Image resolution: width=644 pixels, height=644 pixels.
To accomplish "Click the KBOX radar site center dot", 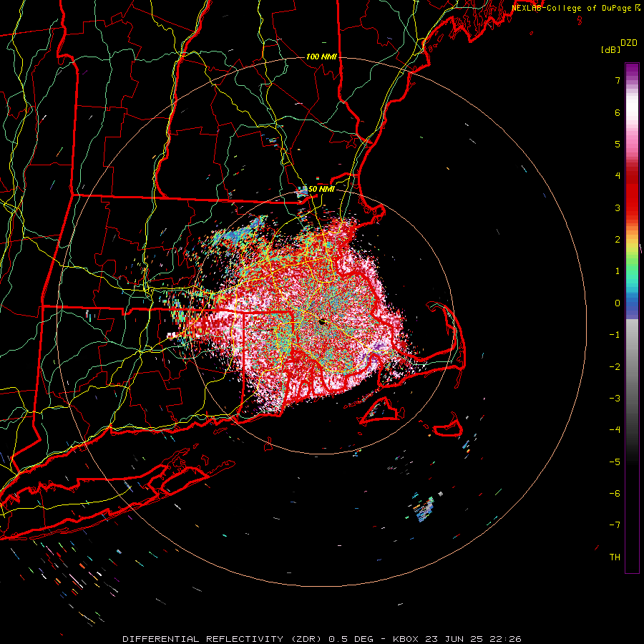I will pos(322,322).
